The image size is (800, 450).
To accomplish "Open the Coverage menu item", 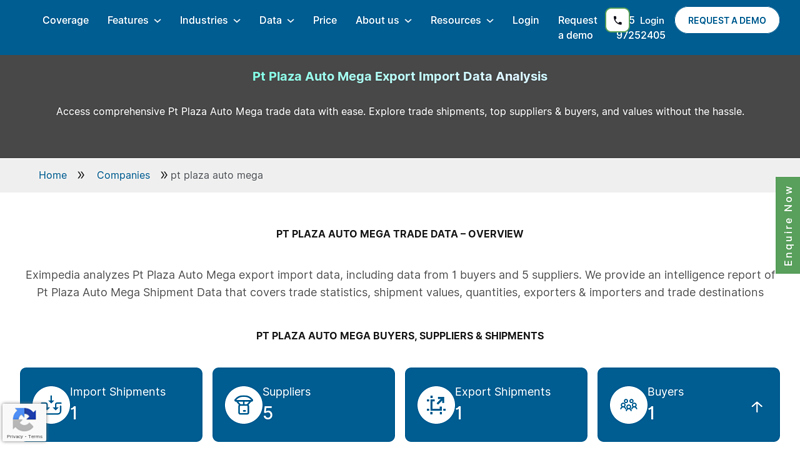I will [65, 20].
